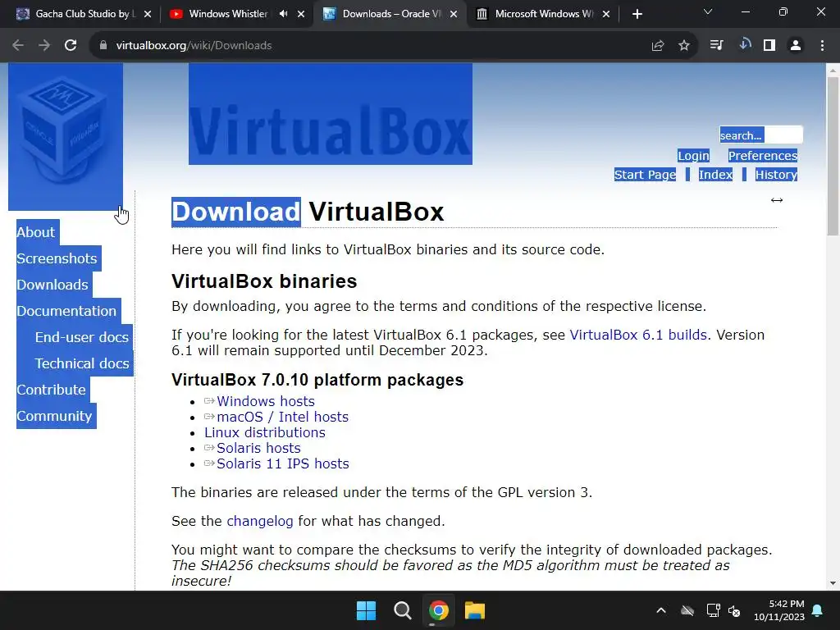The width and height of the screenshot is (840, 630).
Task: Switch to the Microsoft Windows tab
Action: (544, 14)
